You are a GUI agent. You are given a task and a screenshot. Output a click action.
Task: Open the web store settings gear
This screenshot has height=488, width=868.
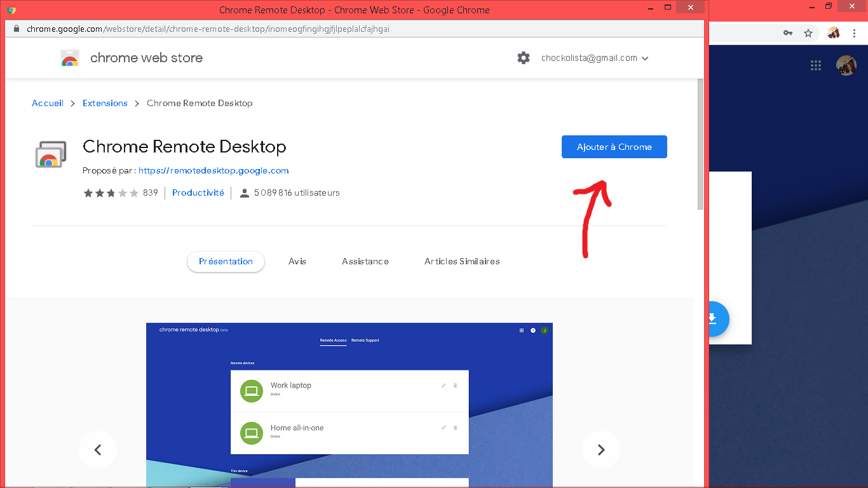click(x=523, y=58)
